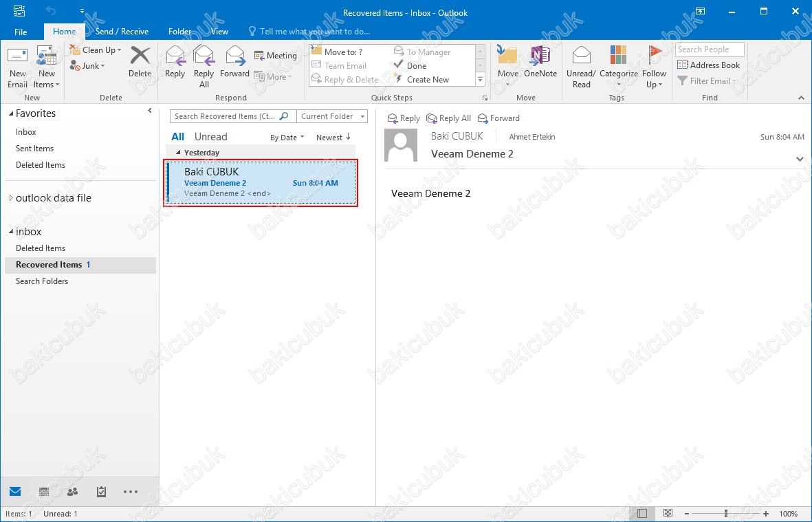
Task: Forward the message from the ribbon
Action: pyautogui.click(x=234, y=62)
